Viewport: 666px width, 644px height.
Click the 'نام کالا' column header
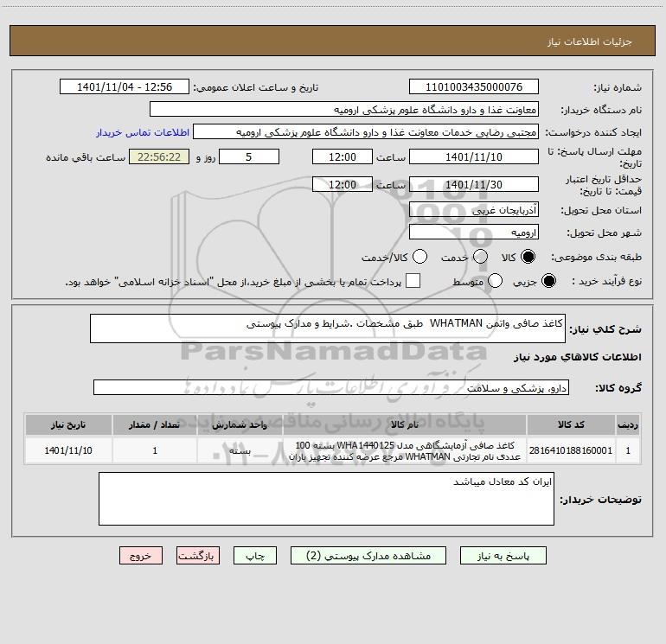tap(403, 424)
